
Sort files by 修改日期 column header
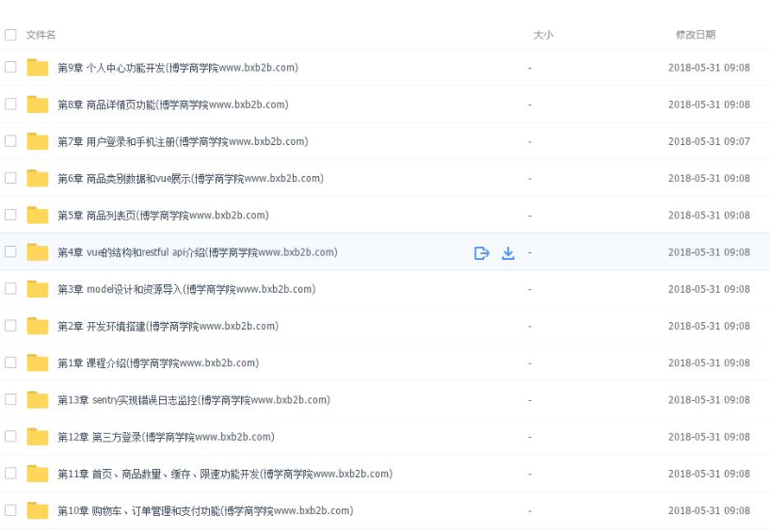click(695, 35)
